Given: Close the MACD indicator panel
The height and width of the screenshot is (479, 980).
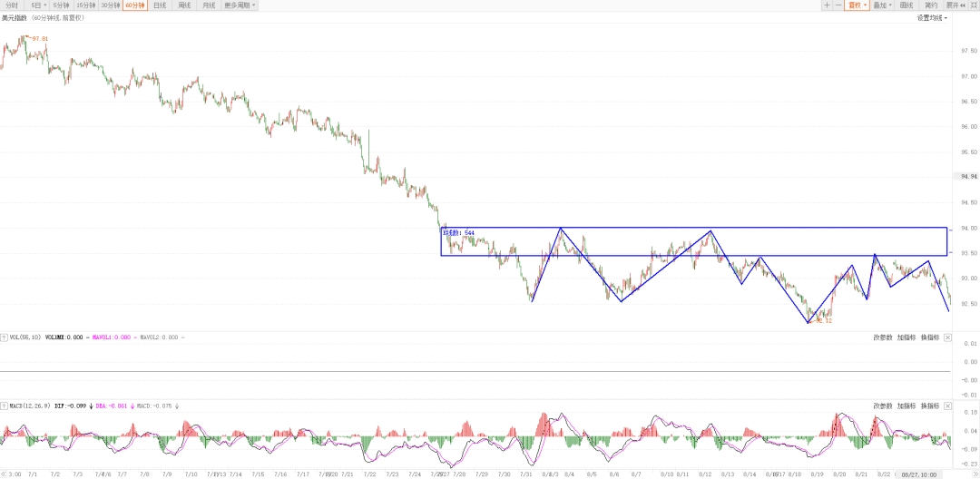Looking at the screenshot, I should pos(947,406).
